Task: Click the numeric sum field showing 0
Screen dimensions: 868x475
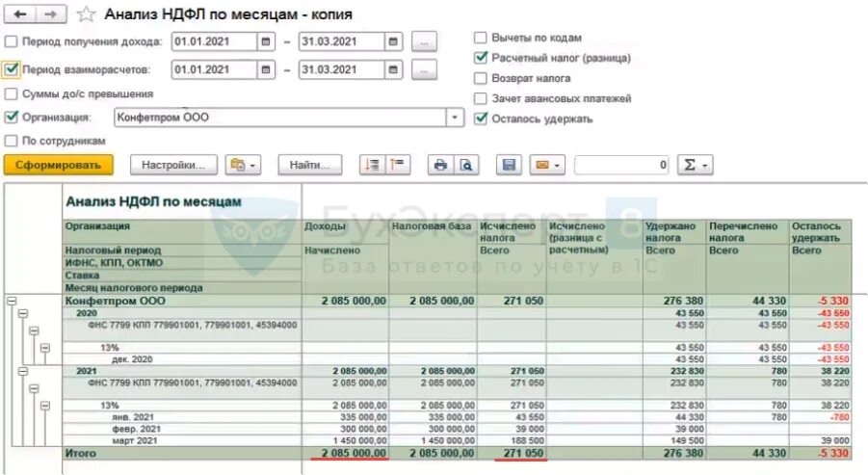Action: (x=621, y=165)
